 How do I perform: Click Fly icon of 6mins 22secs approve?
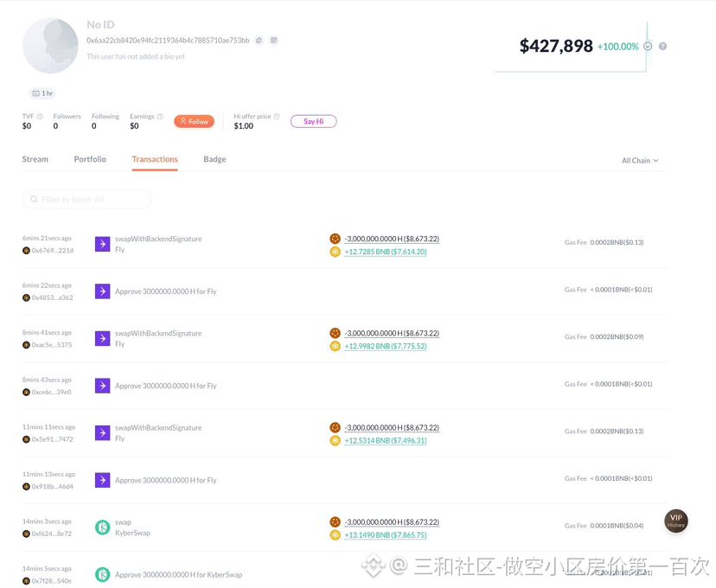(x=102, y=291)
